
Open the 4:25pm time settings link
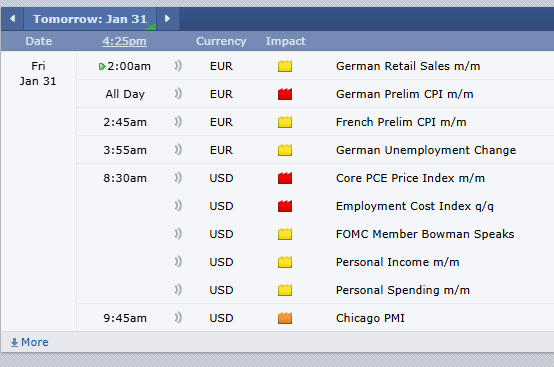click(x=124, y=41)
